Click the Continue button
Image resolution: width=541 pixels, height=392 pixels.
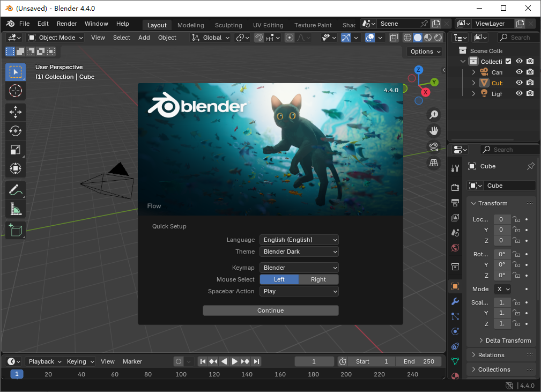(x=270, y=310)
